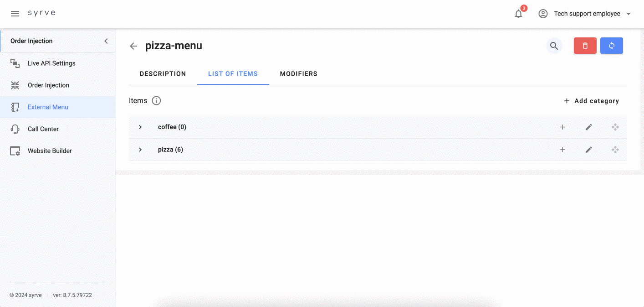The image size is (644, 307).
Task: Open search with the magnifier icon
Action: click(x=554, y=46)
